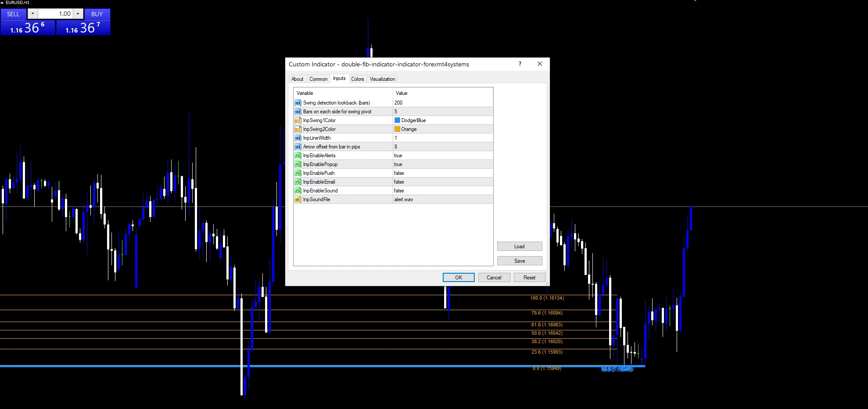Click the string icon beside InpSoundFile

click(298, 199)
